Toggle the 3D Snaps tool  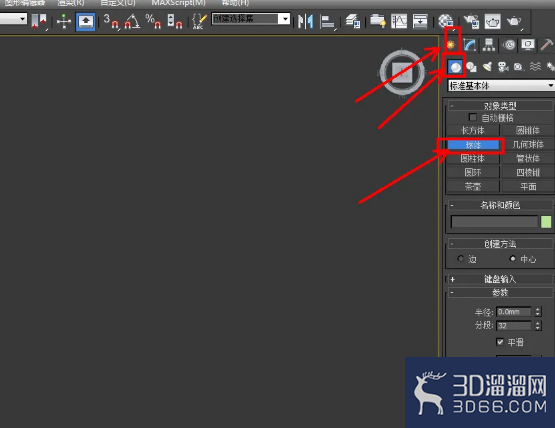(111, 21)
